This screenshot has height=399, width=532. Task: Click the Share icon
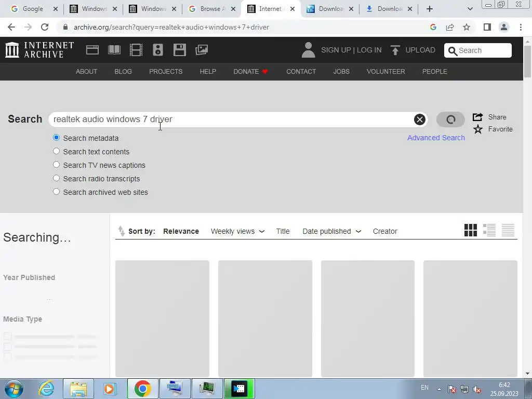[478, 117]
